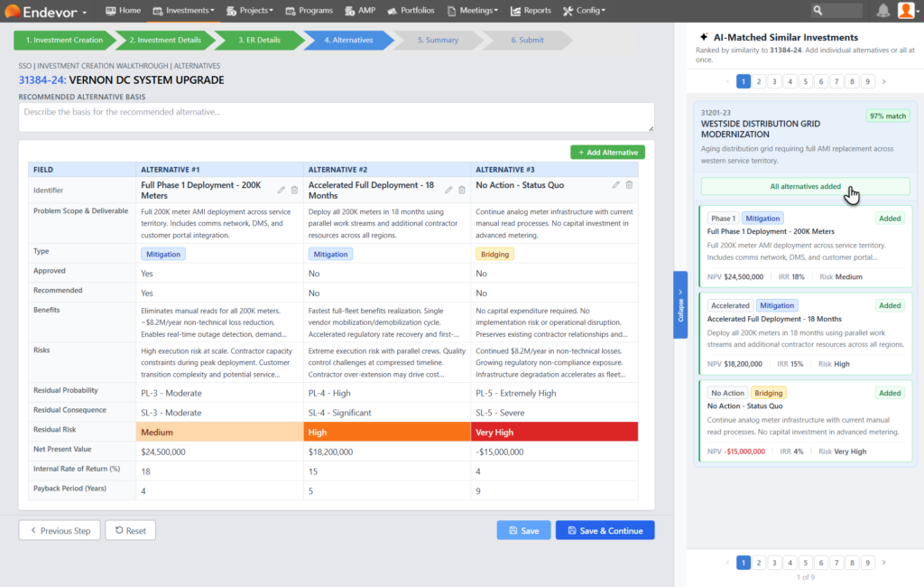
Task: Click the notification bell icon
Action: tap(882, 11)
